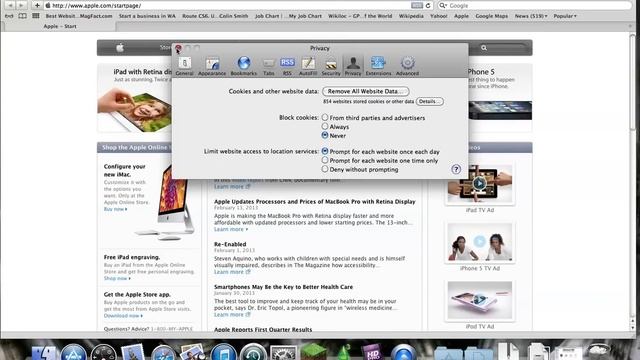The image size is (640, 360).
Task: Open the Appearance preferences pane
Action: click(212, 66)
